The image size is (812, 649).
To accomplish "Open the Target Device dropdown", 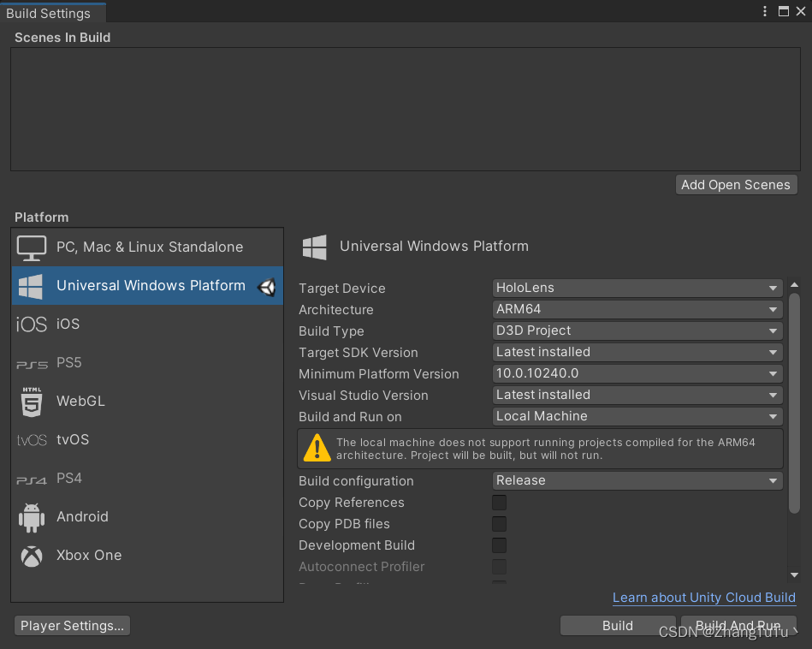I will (x=637, y=288).
